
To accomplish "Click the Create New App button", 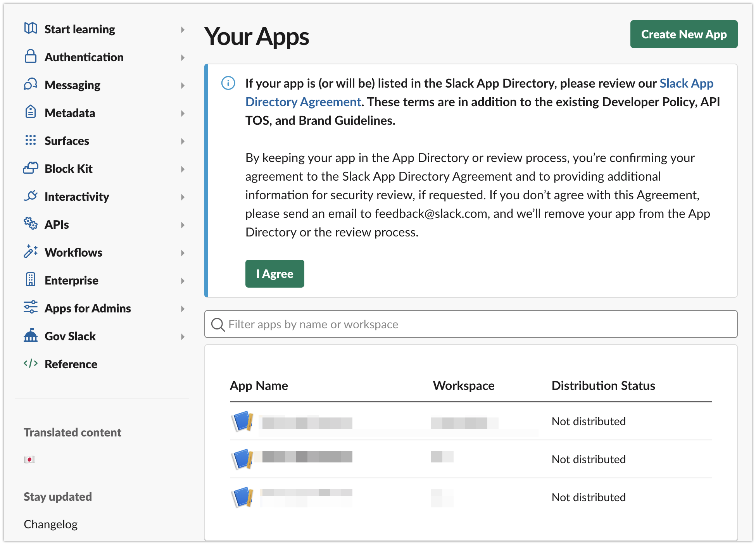I will 684,34.
